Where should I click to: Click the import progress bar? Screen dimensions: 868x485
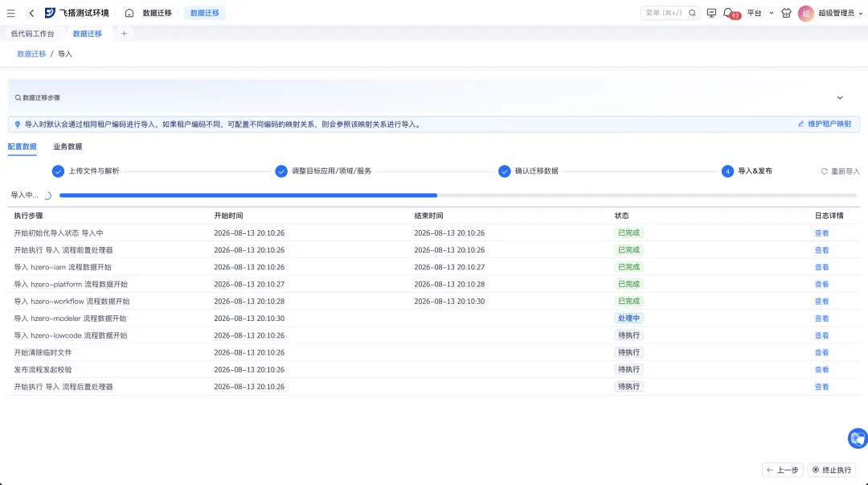click(x=458, y=195)
